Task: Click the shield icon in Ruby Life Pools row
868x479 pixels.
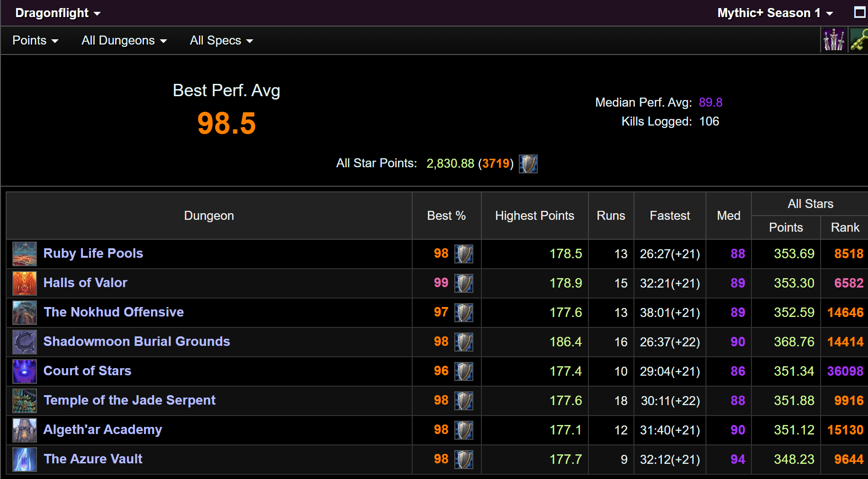Action: (463, 254)
